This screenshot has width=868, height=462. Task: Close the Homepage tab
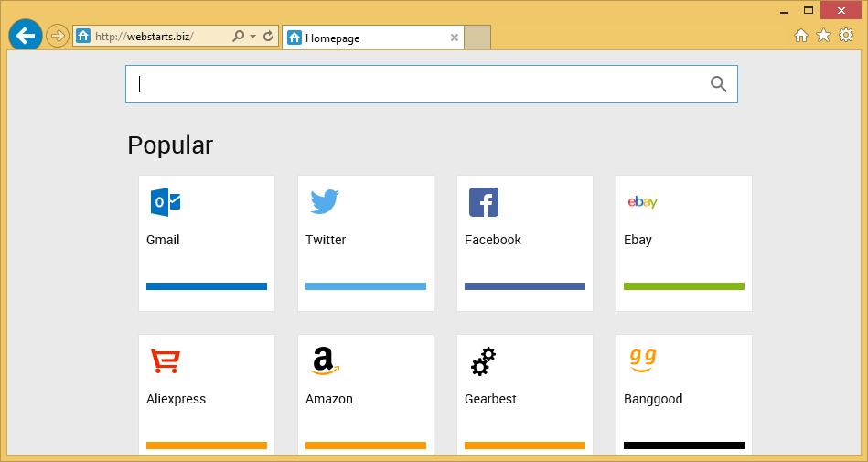[x=455, y=38]
